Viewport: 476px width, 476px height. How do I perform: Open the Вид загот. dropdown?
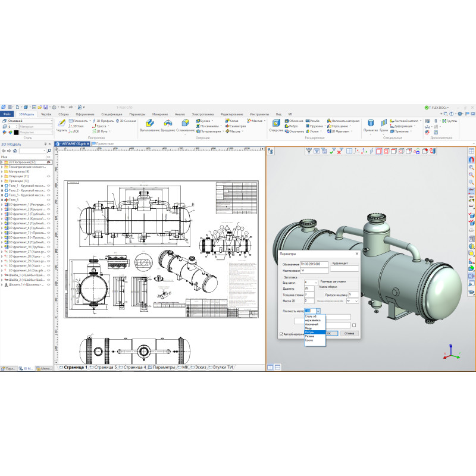click(317, 283)
